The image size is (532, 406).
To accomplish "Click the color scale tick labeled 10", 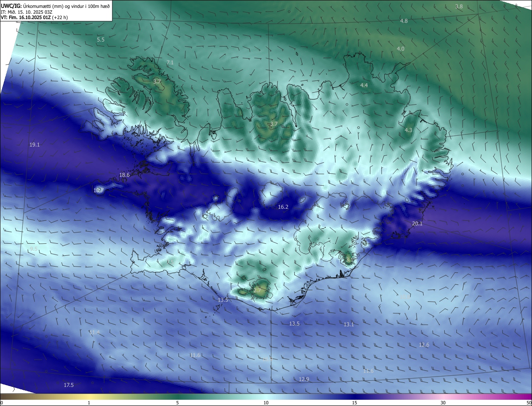I will point(266,403).
